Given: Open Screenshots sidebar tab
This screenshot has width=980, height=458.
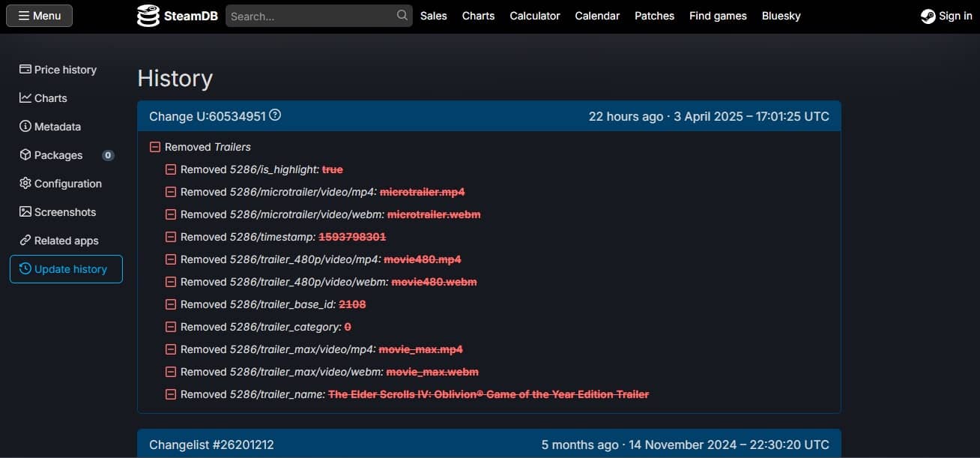Looking at the screenshot, I should point(66,212).
